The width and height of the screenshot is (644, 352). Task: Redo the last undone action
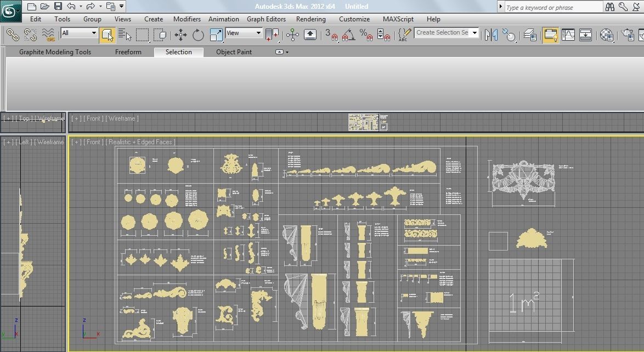(91, 6)
